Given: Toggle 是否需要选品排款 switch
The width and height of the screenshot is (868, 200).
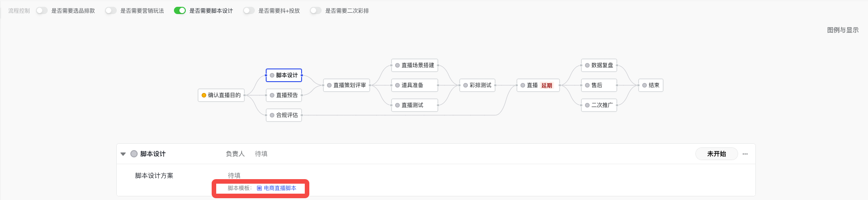Looking at the screenshot, I should pos(42,10).
